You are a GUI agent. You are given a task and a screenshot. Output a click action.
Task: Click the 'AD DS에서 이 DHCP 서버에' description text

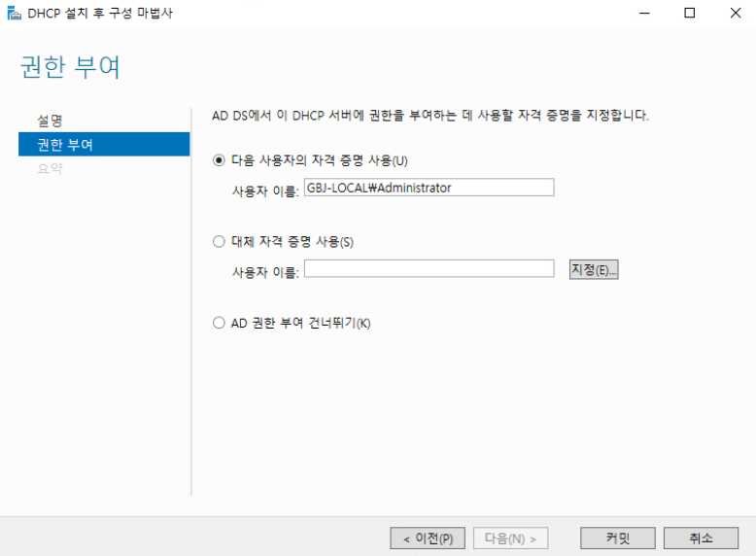(x=430, y=116)
